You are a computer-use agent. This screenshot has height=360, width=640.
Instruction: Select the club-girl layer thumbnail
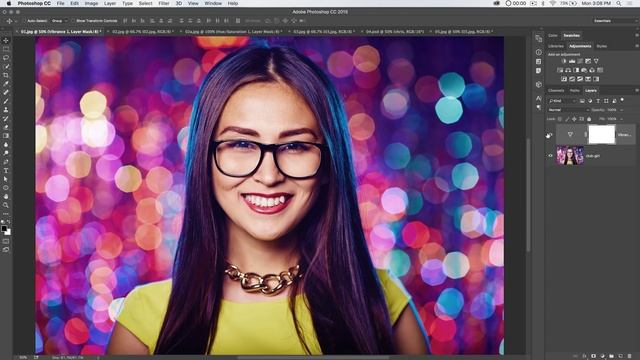(x=570, y=156)
